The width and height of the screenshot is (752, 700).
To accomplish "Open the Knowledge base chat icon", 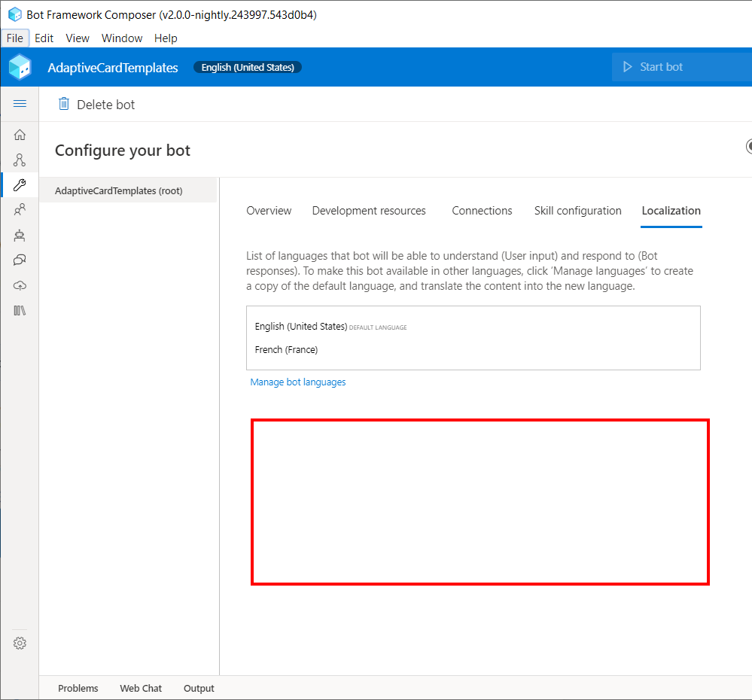I will click(20, 260).
